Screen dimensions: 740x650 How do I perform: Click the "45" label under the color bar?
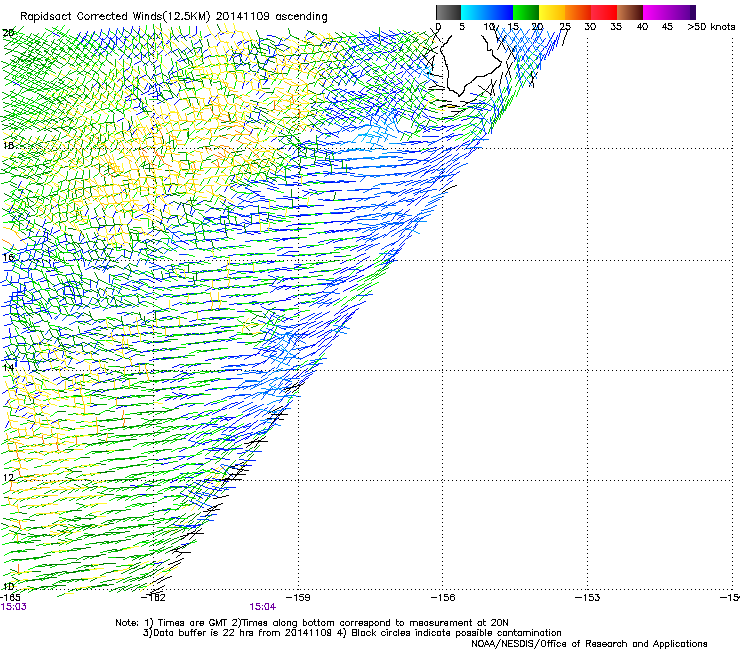(667, 27)
